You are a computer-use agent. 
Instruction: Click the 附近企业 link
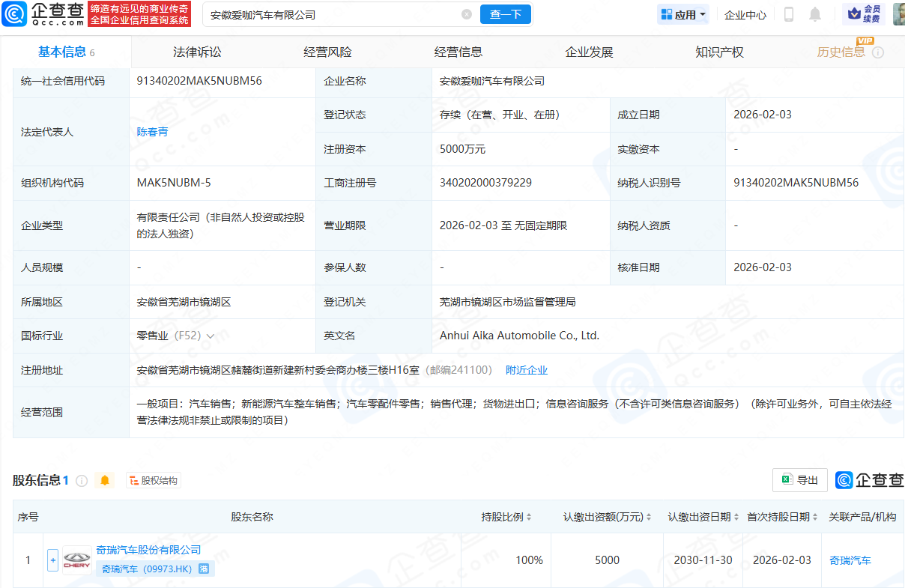click(x=527, y=369)
